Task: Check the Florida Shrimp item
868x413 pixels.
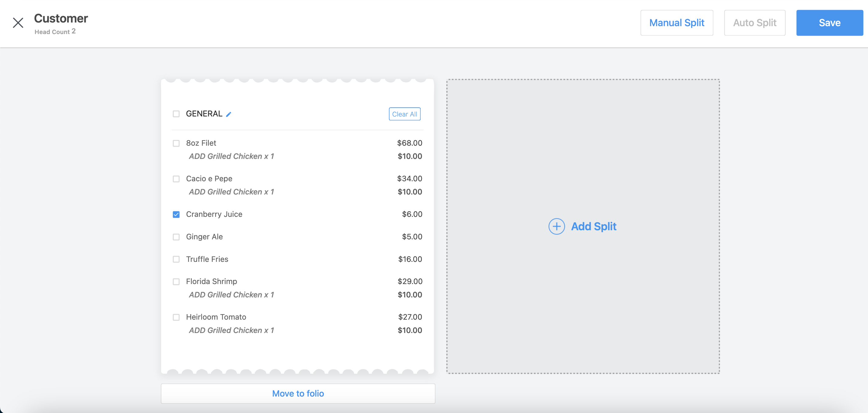Action: tap(176, 282)
